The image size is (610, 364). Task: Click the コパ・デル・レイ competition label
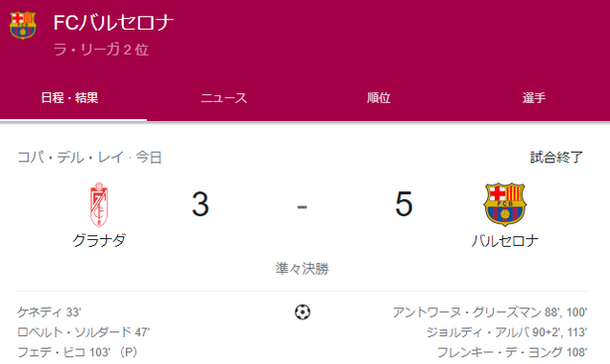coord(70,158)
